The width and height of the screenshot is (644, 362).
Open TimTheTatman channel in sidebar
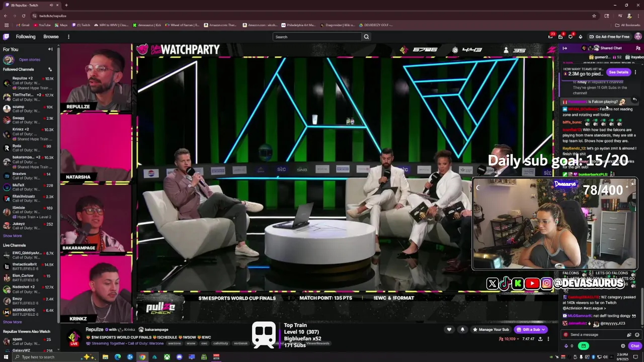click(29, 98)
